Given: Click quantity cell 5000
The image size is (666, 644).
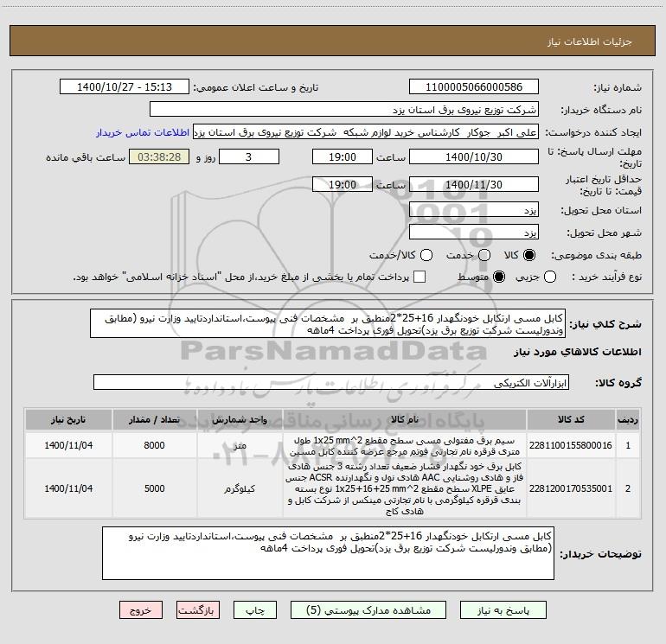Looking at the screenshot, I should tap(154, 488).
